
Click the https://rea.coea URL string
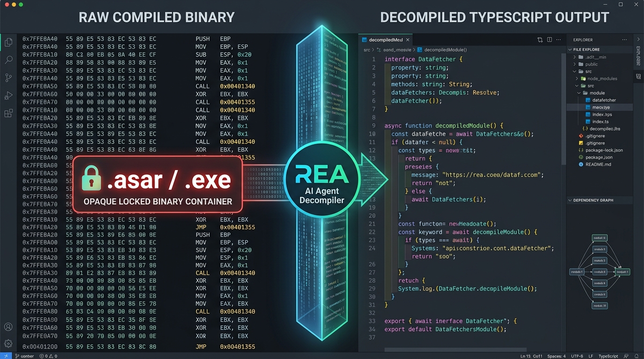point(493,175)
